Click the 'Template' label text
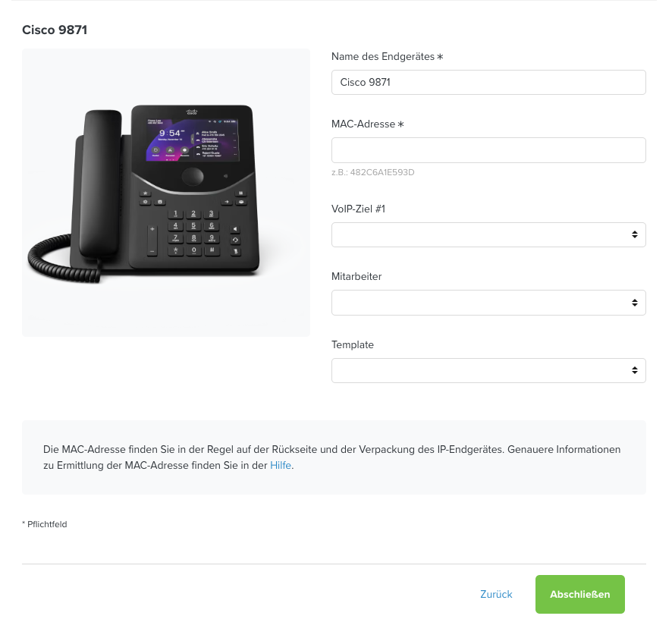This screenshot has width=672, height=619. pos(352,344)
